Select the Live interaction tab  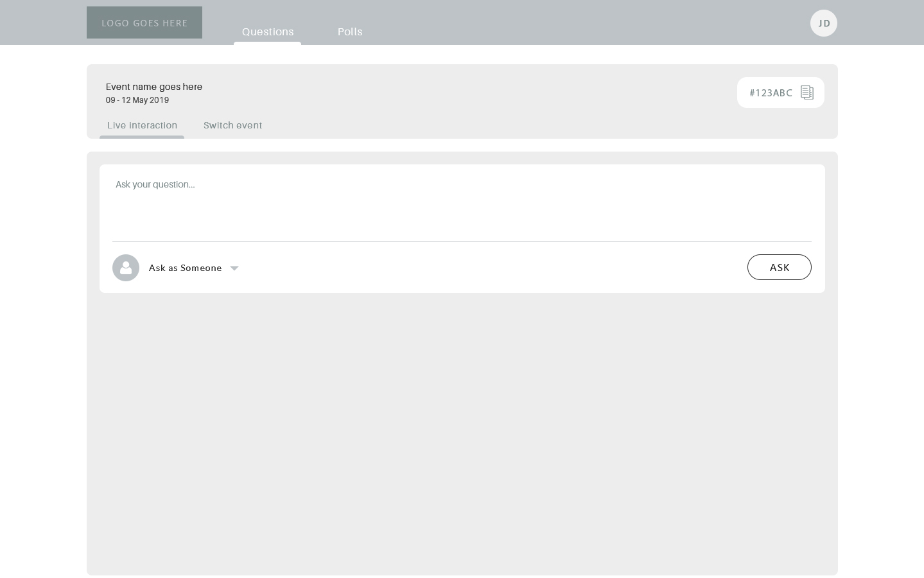click(x=142, y=125)
